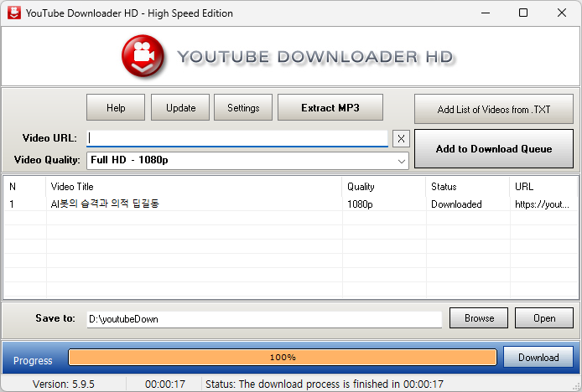Click Open to view the save folder
The image size is (582, 392).
tap(544, 318)
